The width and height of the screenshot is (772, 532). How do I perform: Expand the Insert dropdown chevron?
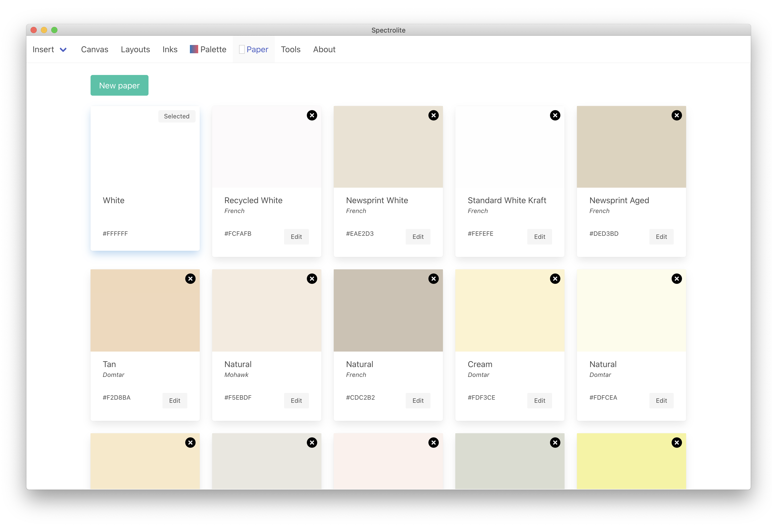tap(63, 50)
